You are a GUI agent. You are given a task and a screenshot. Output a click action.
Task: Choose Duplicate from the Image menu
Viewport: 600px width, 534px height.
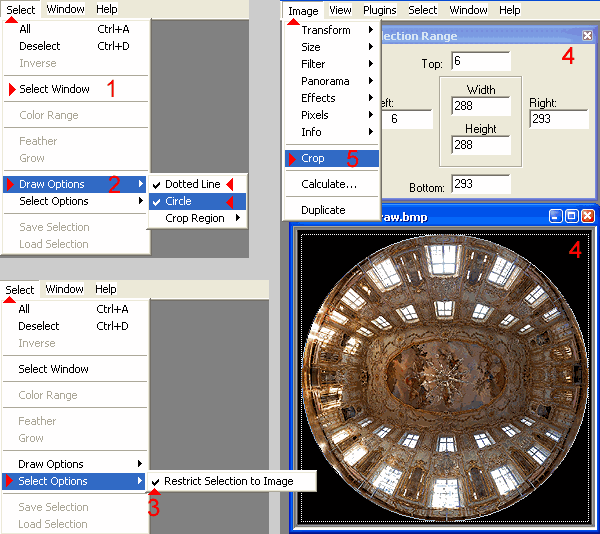point(323,210)
